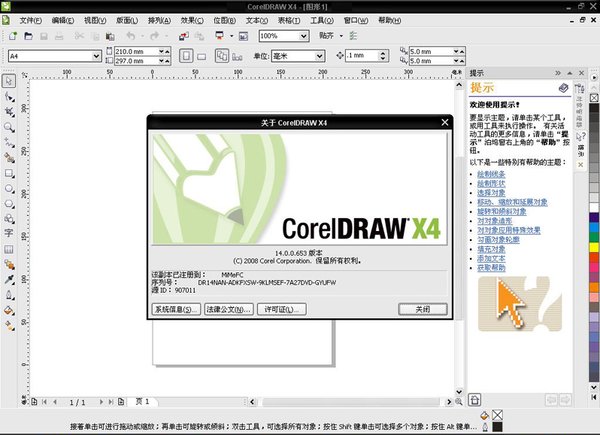600x435 pixels.
Task: Open the 工具(O) menu
Action: (x=321, y=20)
